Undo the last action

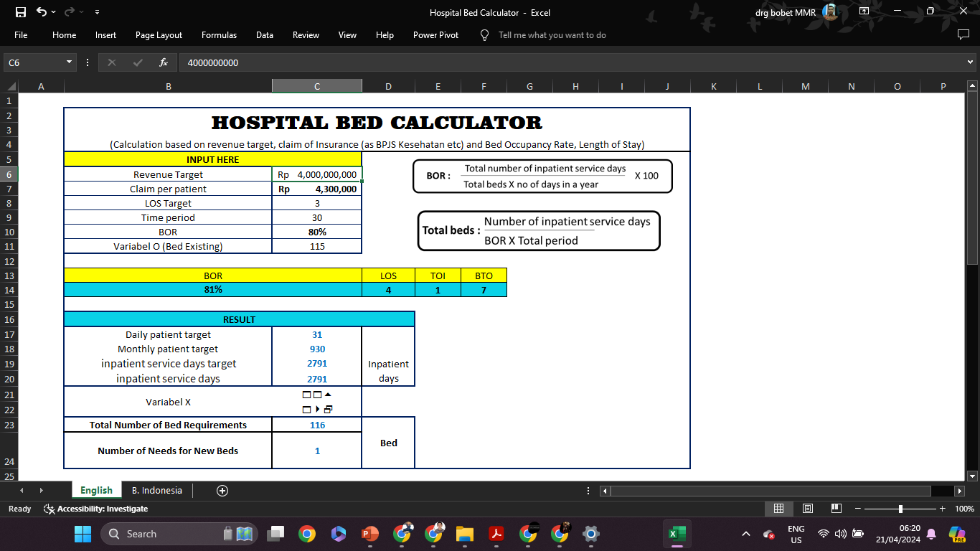[41, 12]
